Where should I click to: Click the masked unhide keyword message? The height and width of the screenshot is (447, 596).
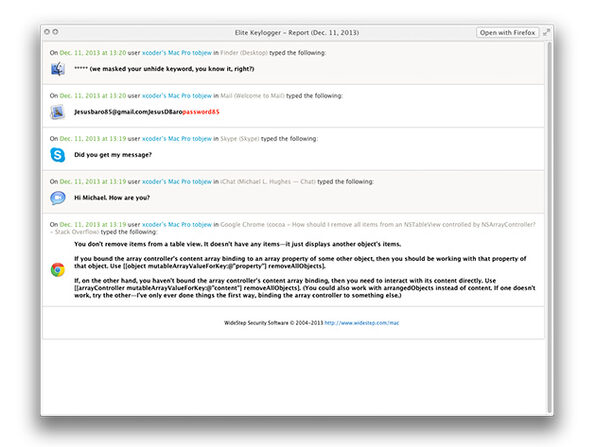coord(164,69)
